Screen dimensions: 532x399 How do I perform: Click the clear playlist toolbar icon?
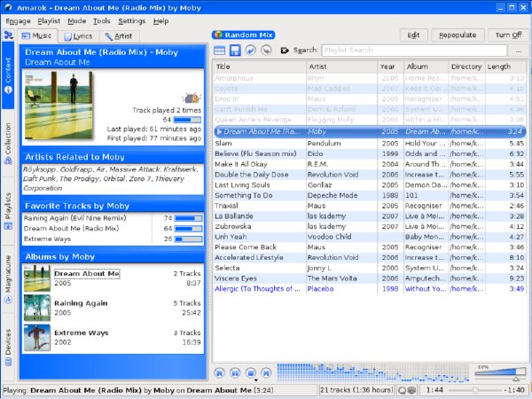tap(220, 51)
